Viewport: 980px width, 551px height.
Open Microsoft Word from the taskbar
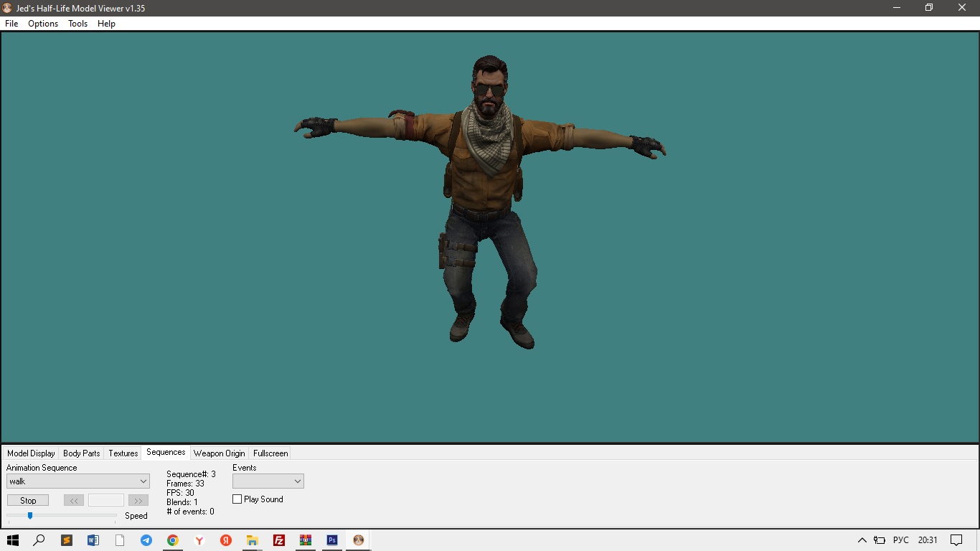[93, 540]
